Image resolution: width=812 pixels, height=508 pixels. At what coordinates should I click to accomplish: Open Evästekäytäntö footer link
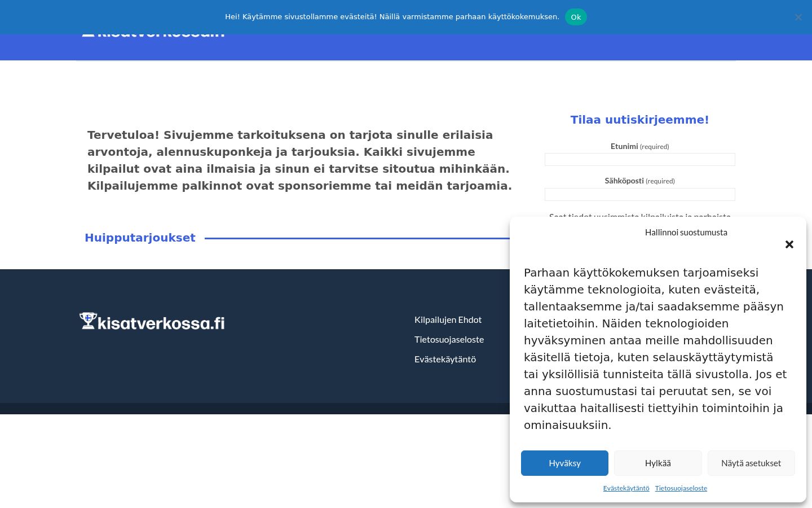point(445,359)
